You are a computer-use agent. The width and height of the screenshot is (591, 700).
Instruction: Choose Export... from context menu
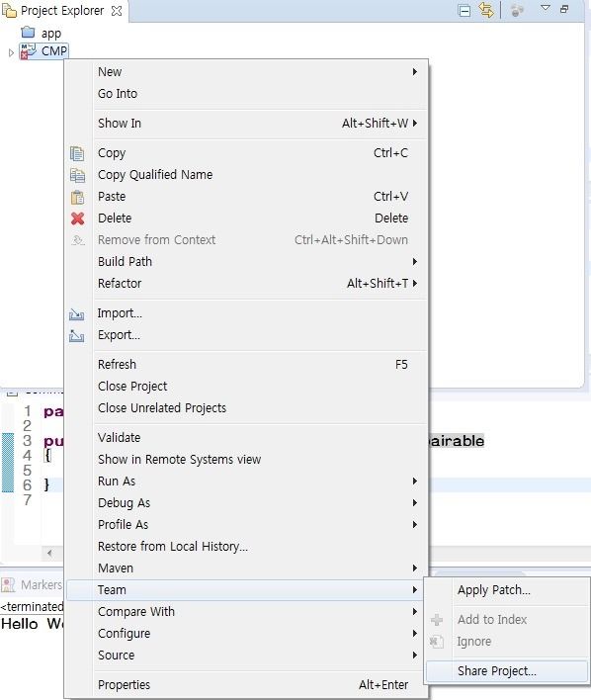pos(247,335)
